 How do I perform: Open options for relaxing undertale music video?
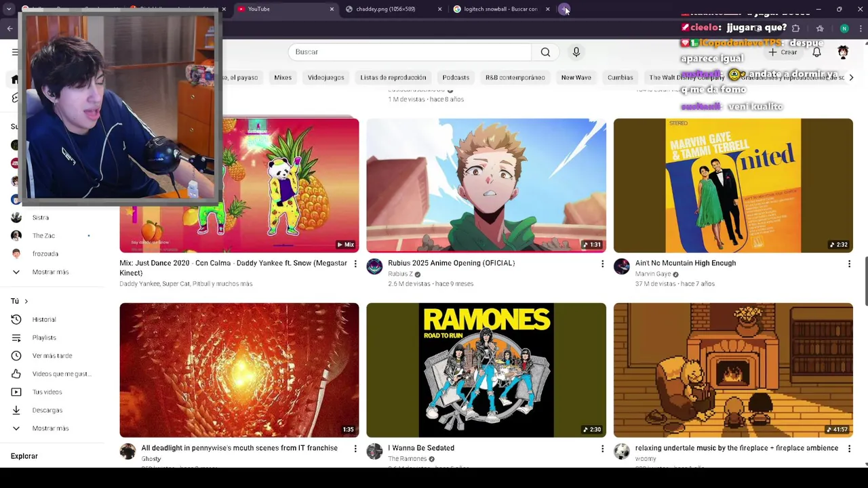tap(849, 449)
